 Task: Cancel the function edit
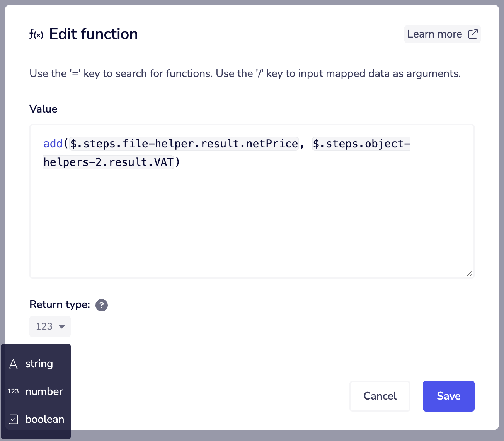380,396
